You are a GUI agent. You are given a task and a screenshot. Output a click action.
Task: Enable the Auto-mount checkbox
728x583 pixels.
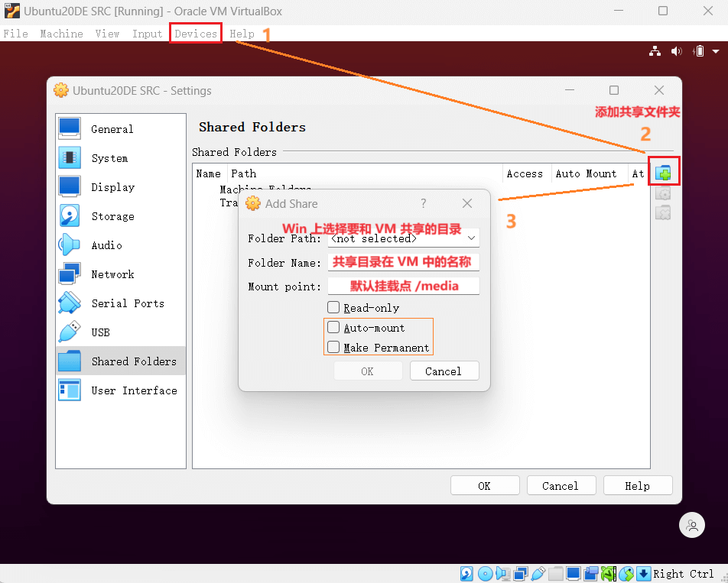[333, 327]
